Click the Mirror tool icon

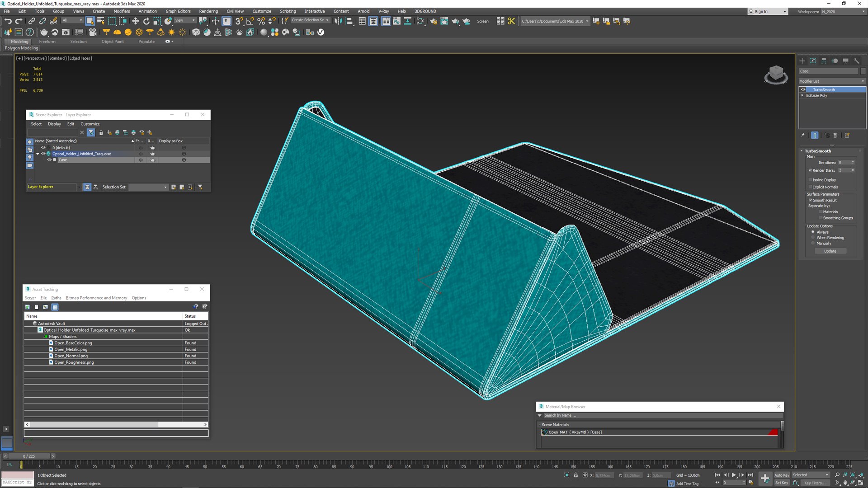(x=338, y=21)
